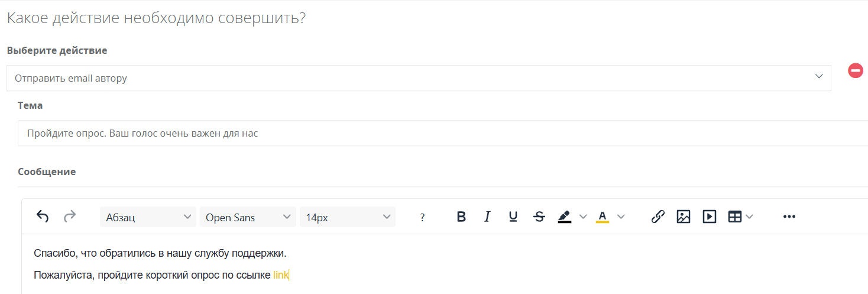
Task: Open the help question mark
Action: pos(422,217)
